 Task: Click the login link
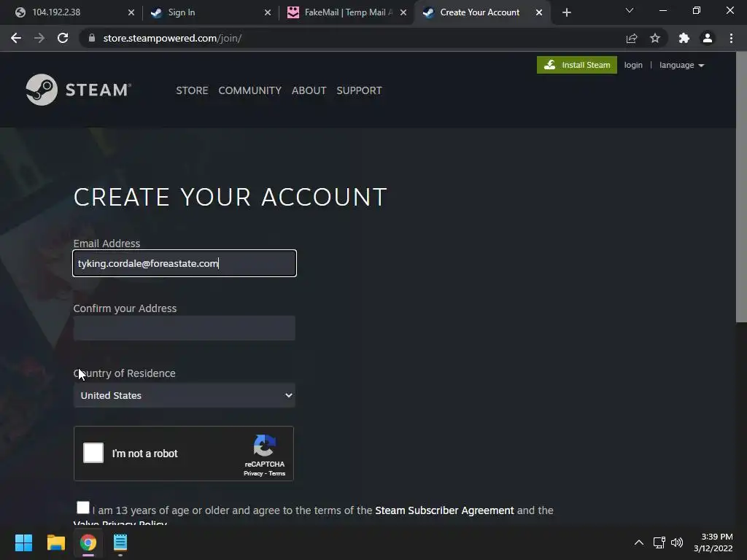tap(633, 65)
